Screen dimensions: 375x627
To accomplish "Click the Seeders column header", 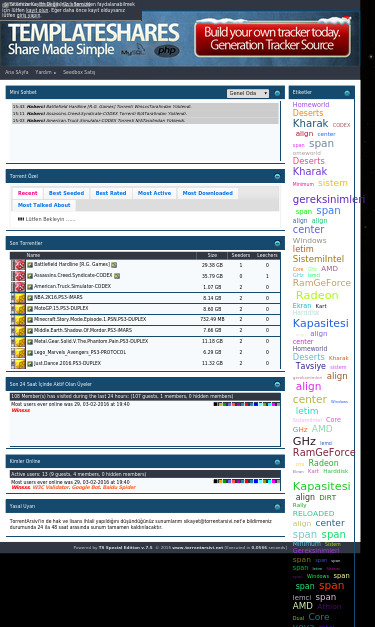I will coord(241,255).
